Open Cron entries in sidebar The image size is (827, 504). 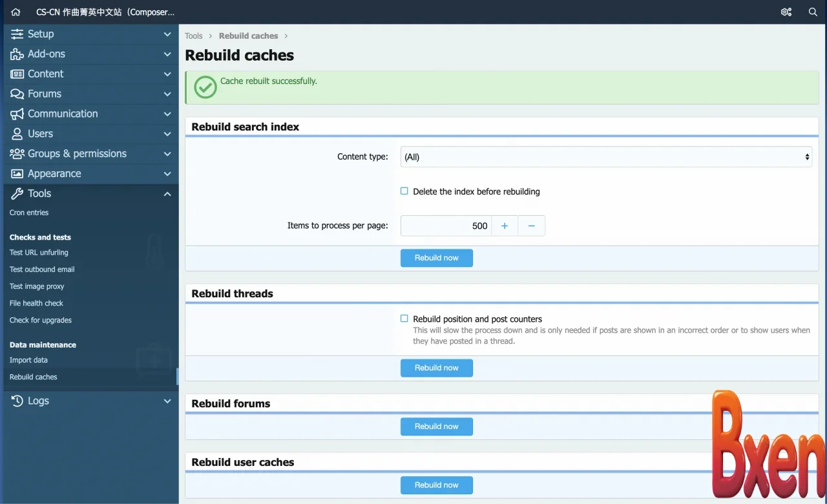pyautogui.click(x=29, y=213)
